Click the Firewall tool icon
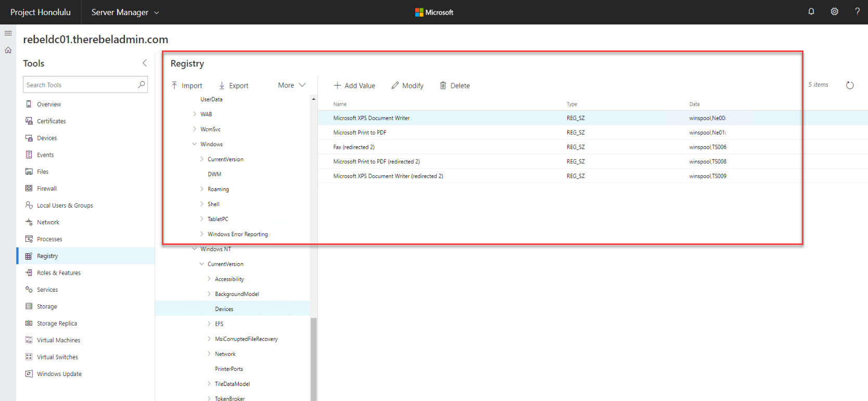 point(29,188)
